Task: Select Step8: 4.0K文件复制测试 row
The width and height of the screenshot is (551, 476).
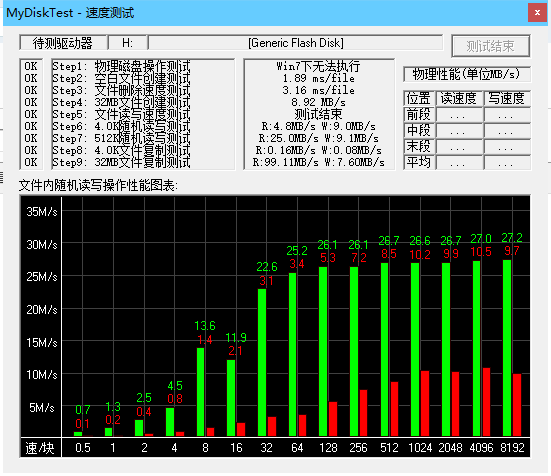Action: [x=122, y=150]
